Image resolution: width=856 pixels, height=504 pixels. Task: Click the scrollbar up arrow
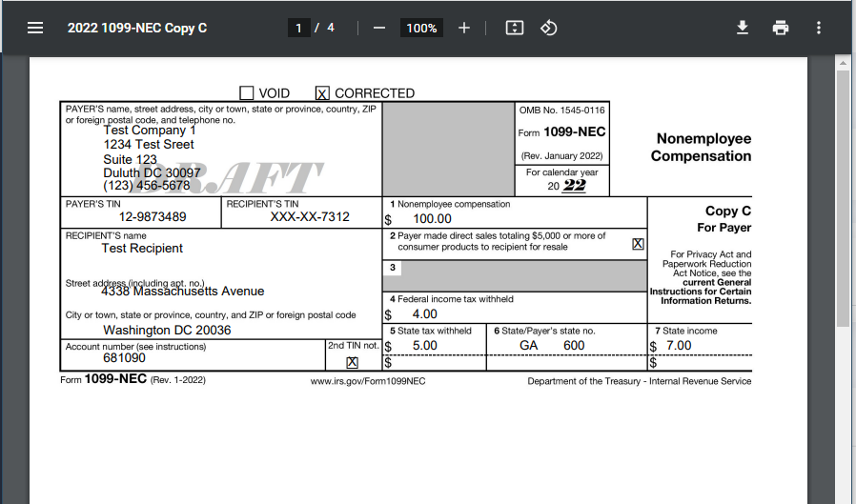(843, 63)
